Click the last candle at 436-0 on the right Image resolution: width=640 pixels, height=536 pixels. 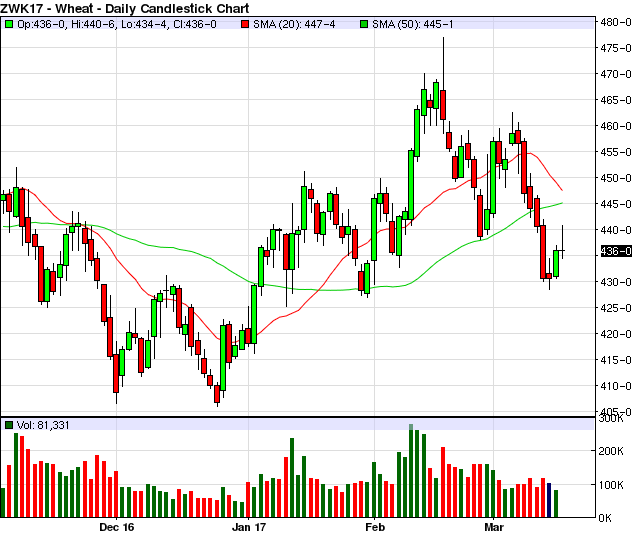tap(562, 250)
